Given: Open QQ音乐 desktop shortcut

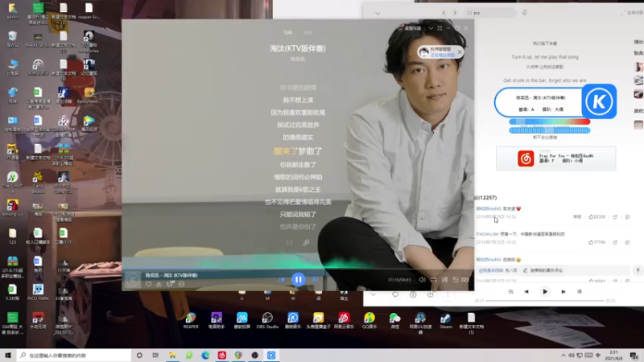Looking at the screenshot, I should [369, 320].
